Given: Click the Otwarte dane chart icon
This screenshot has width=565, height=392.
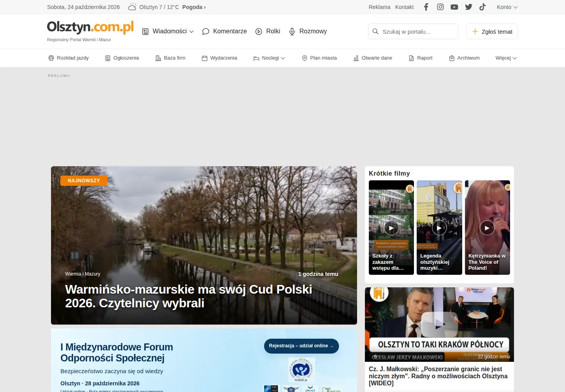Looking at the screenshot, I should [x=356, y=58].
